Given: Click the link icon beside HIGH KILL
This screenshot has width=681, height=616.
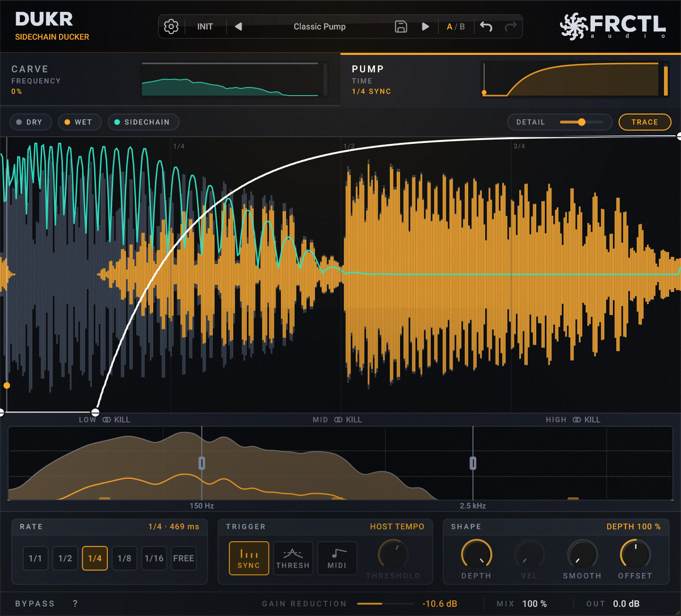Looking at the screenshot, I should [577, 420].
